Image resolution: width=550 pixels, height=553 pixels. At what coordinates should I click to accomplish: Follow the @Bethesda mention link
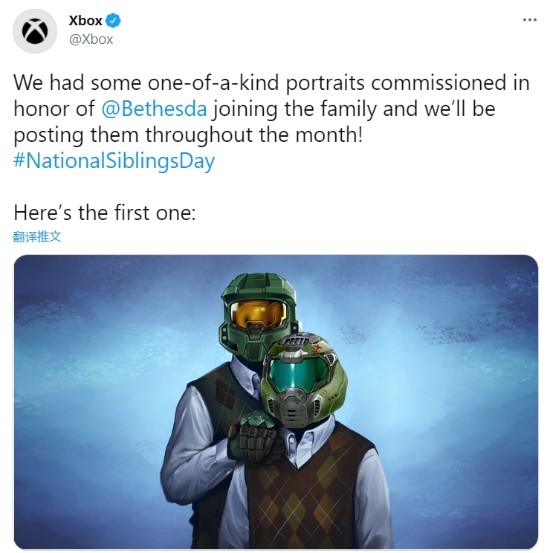154,109
